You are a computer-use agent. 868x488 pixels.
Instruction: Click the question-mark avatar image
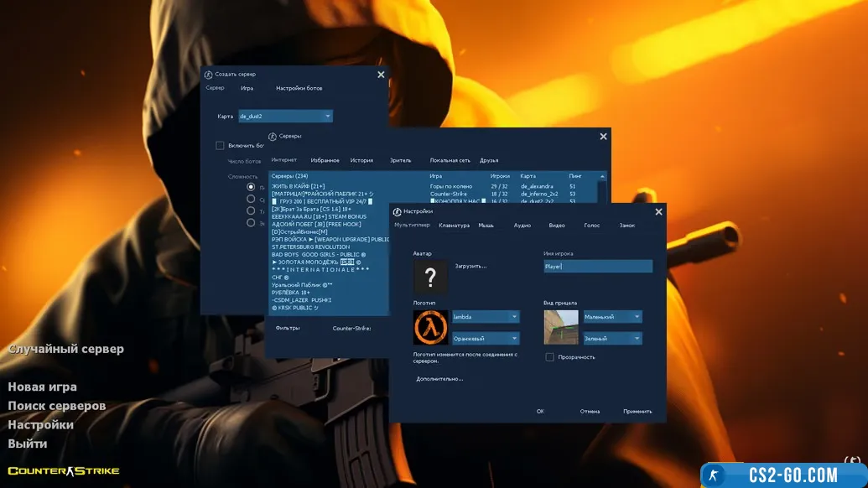pyautogui.click(x=430, y=275)
